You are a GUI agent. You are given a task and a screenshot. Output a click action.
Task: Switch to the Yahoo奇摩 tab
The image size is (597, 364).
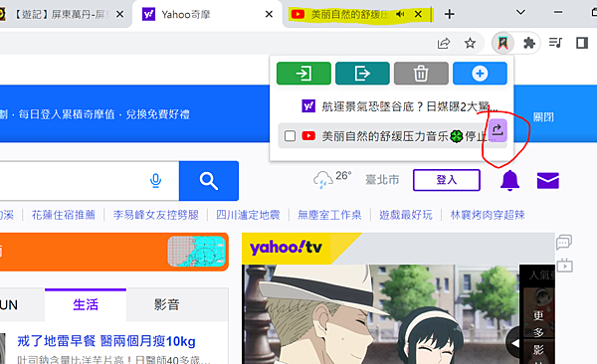pyautogui.click(x=208, y=14)
